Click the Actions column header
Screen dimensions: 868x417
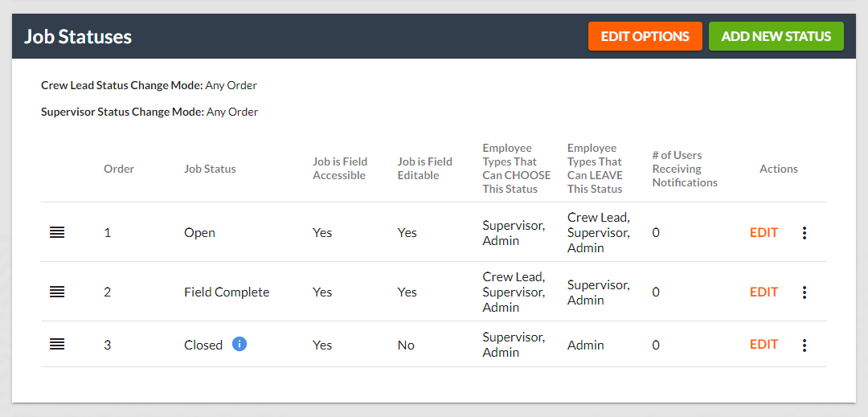click(778, 169)
